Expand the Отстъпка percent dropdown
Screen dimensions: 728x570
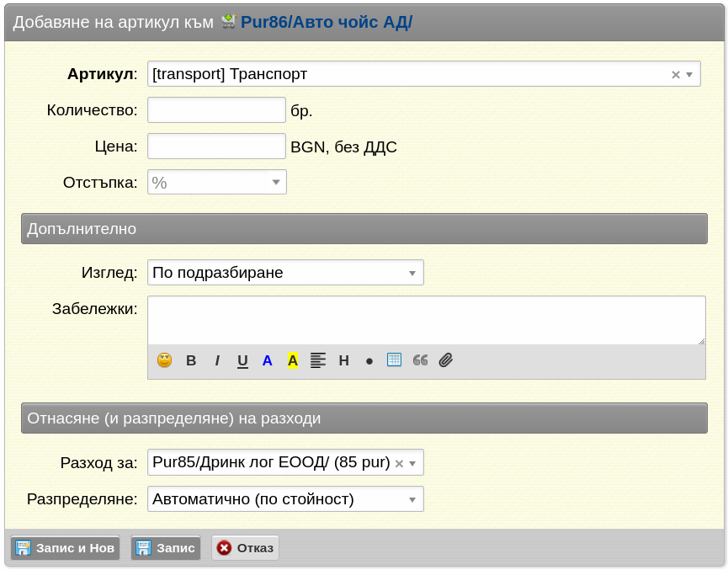[x=276, y=182]
